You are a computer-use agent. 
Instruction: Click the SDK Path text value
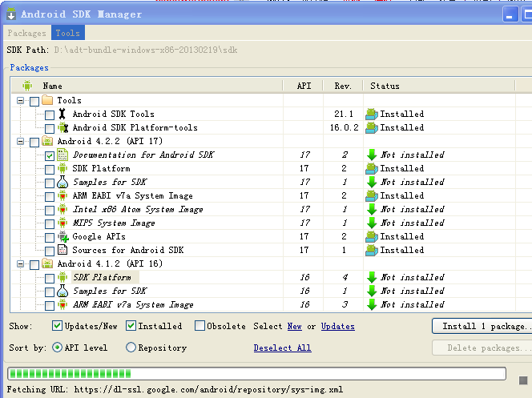pos(146,50)
